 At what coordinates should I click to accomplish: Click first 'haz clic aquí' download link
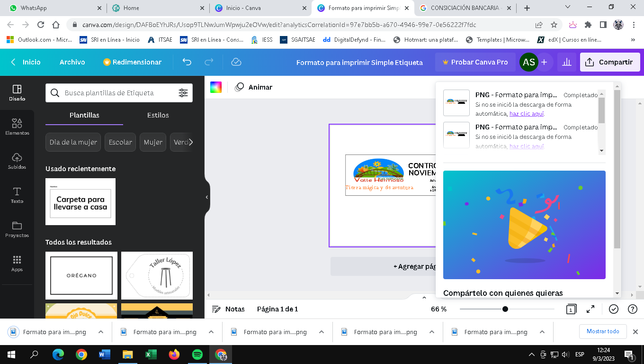[x=527, y=114]
